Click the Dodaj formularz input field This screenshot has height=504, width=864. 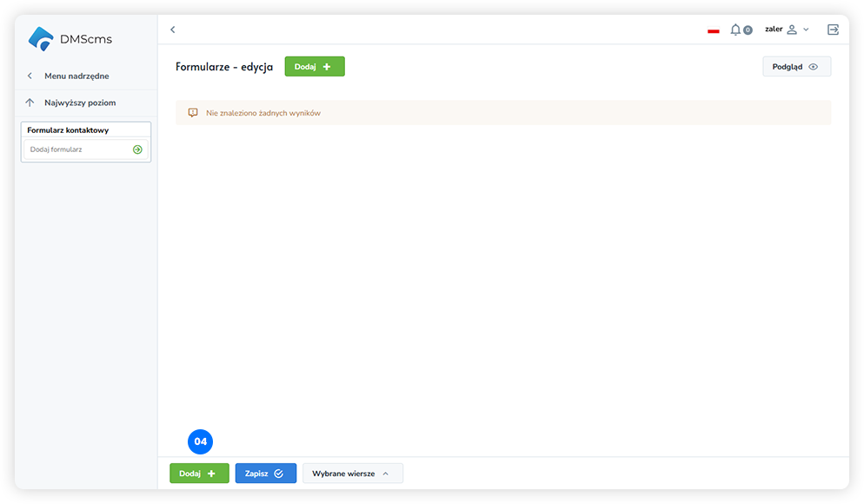click(x=85, y=149)
